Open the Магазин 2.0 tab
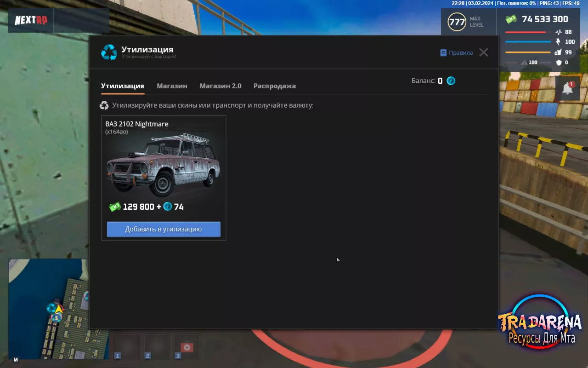This screenshot has height=368, width=588. point(220,86)
